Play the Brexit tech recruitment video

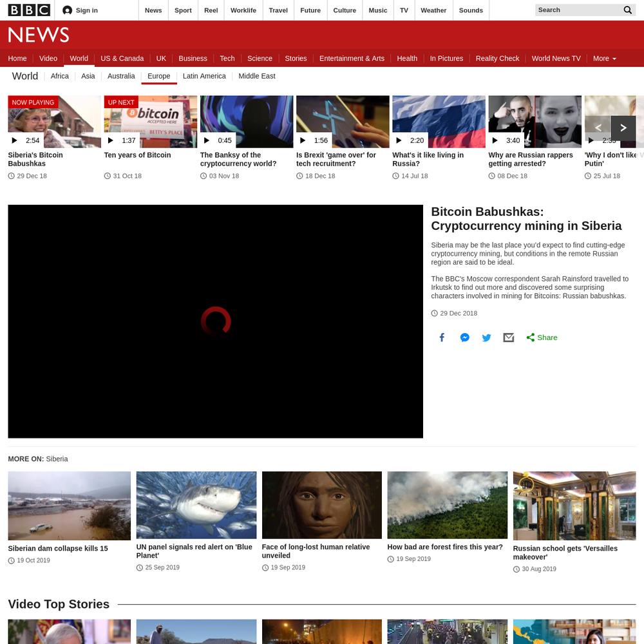point(343,122)
